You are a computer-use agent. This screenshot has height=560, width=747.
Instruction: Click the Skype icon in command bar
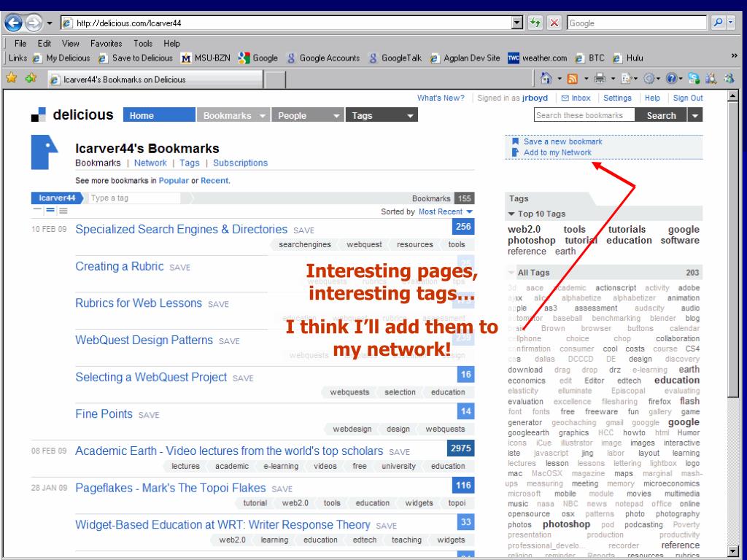coord(694,79)
